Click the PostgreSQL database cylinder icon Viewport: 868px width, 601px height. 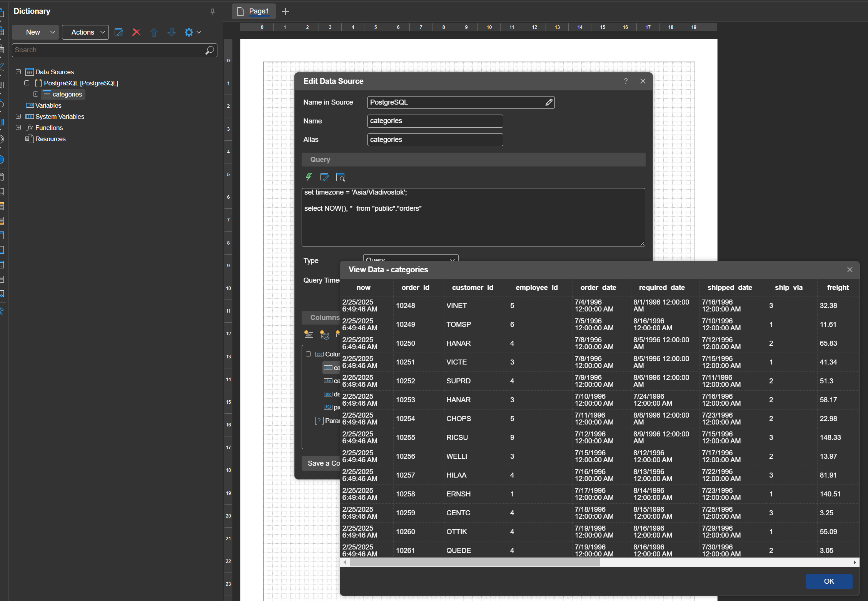pos(38,83)
